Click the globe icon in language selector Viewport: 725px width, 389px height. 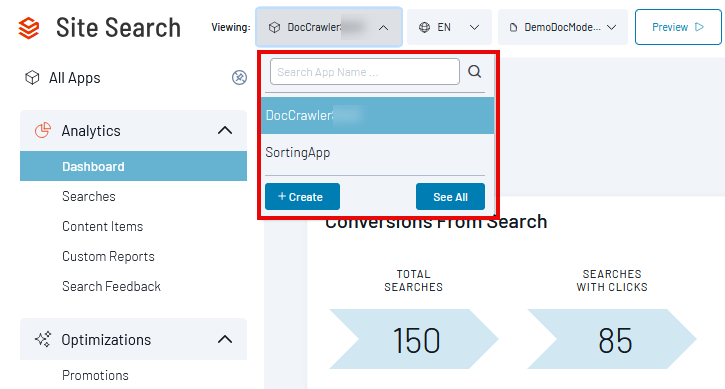click(x=424, y=27)
